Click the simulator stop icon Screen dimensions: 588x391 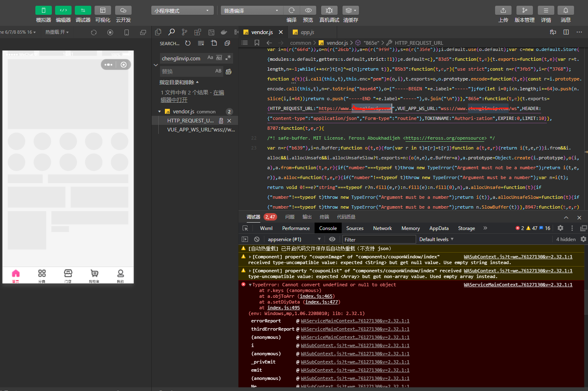110,32
